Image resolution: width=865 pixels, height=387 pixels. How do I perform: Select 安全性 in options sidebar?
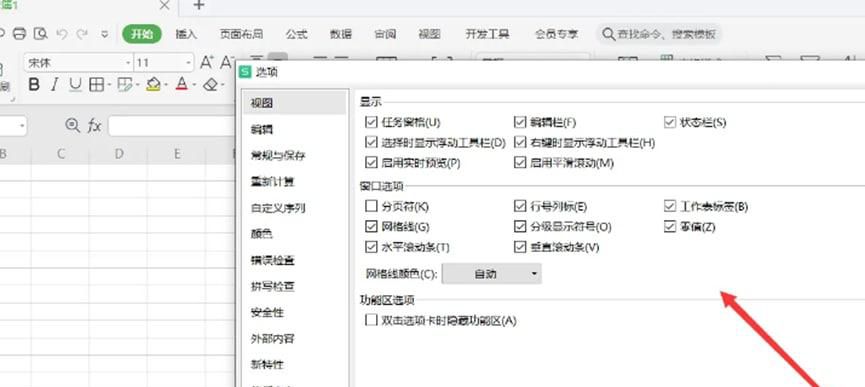(x=295, y=313)
